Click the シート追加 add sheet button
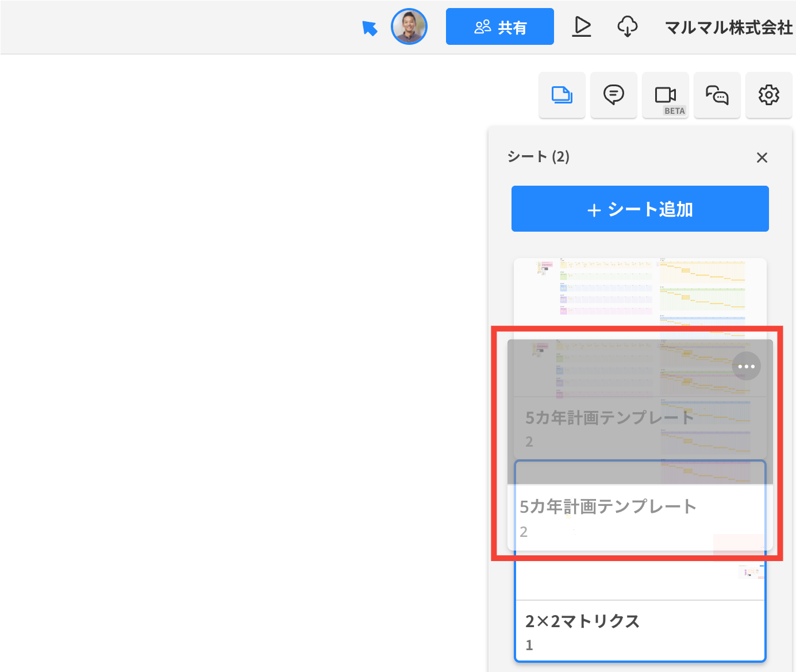 pos(640,209)
